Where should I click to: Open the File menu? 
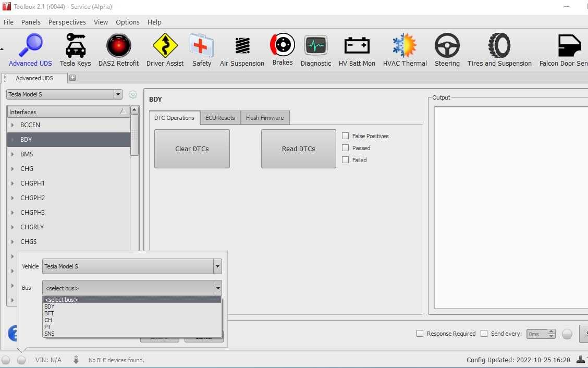coord(9,22)
